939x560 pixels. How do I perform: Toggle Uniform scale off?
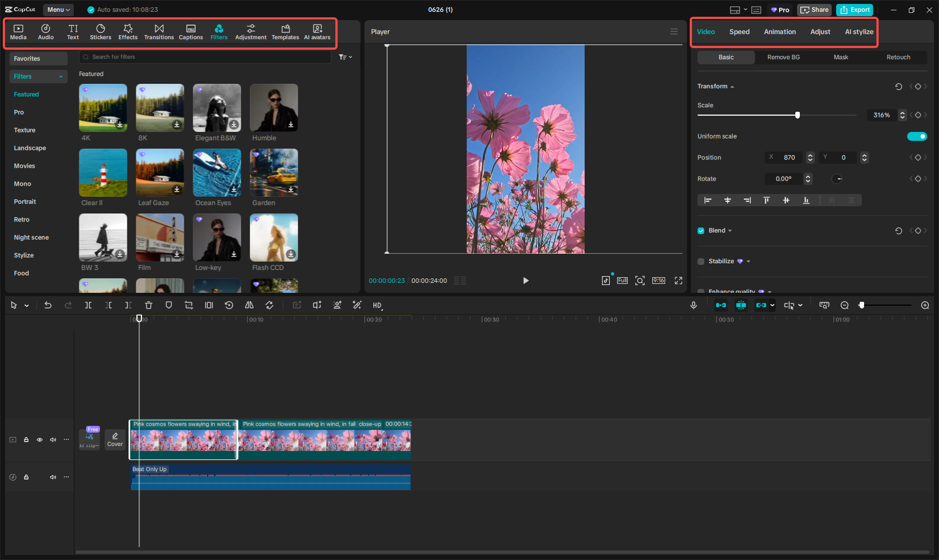[x=917, y=136]
